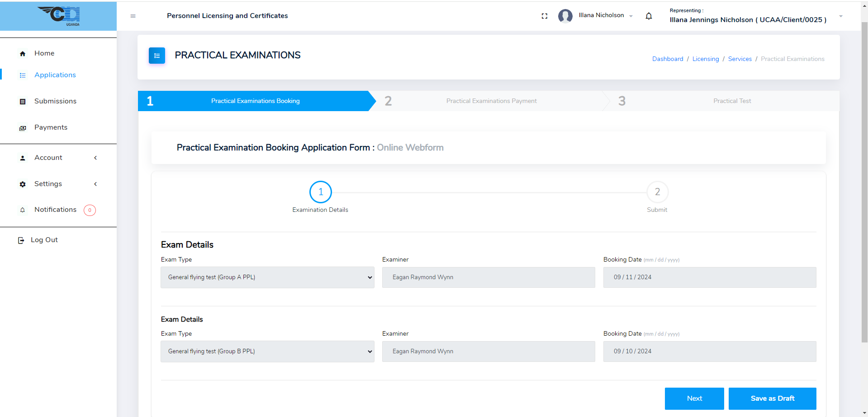Click the hamburger menu toggle icon

pos(133,16)
